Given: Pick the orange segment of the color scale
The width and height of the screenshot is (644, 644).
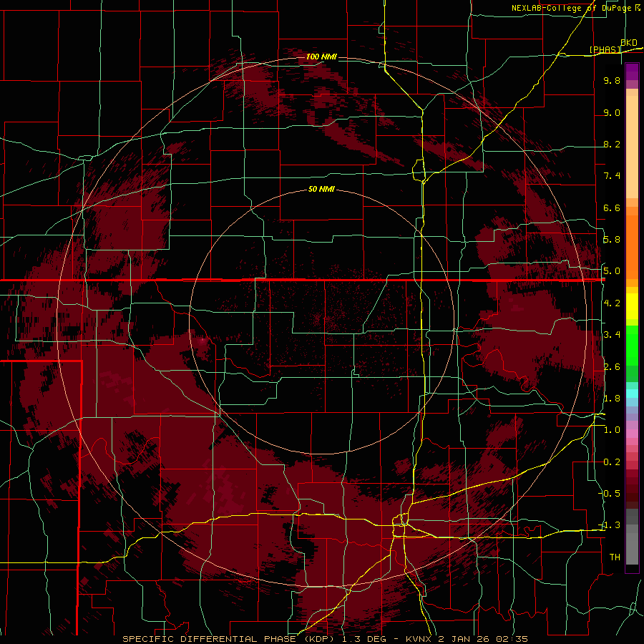Looking at the screenshot, I should (x=632, y=246).
